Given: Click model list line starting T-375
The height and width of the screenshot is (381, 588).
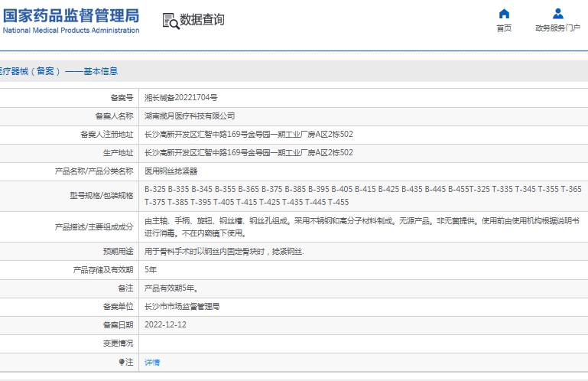Looking at the screenshot, I should [x=246, y=202].
